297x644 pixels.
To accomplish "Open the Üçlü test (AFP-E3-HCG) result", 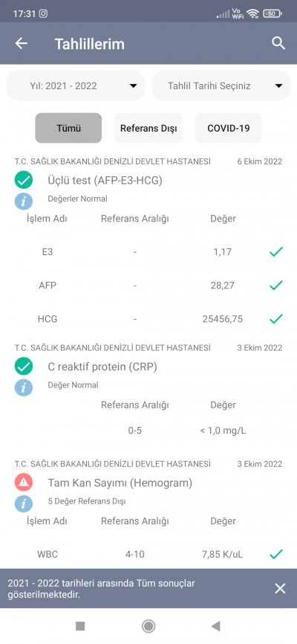I will pyautogui.click(x=105, y=180).
